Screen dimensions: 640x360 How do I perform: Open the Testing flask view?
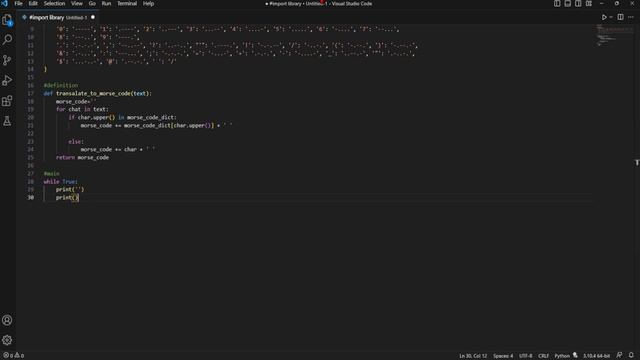[x=7, y=121]
